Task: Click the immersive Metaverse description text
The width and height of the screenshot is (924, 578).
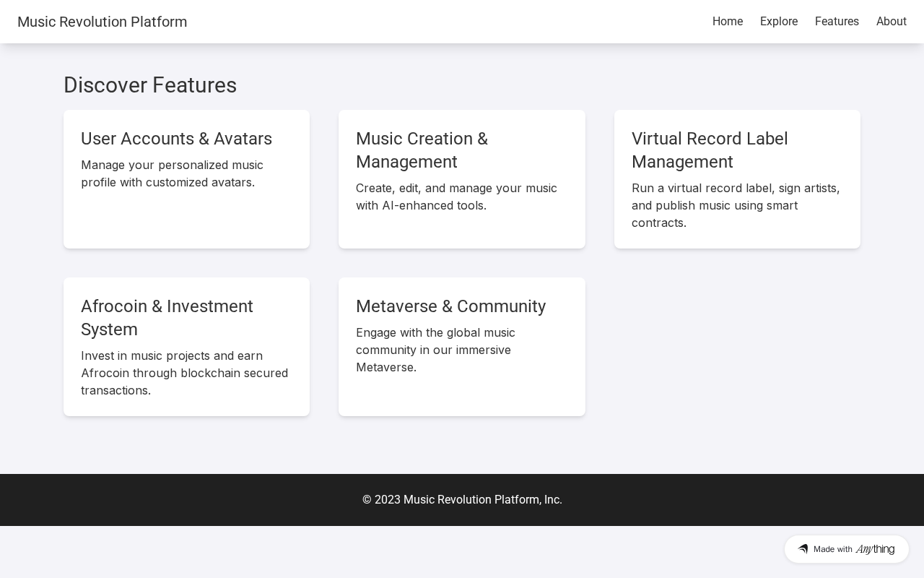Action: (x=435, y=350)
